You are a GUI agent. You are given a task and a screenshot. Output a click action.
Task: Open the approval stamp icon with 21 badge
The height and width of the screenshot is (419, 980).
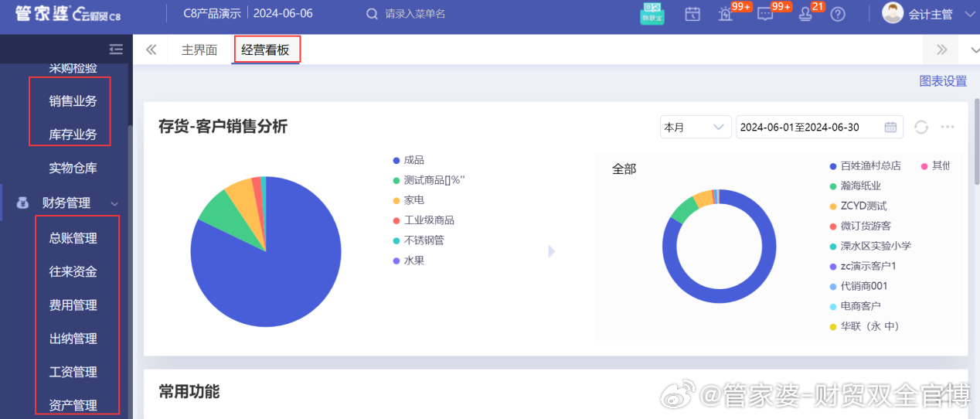click(x=805, y=14)
